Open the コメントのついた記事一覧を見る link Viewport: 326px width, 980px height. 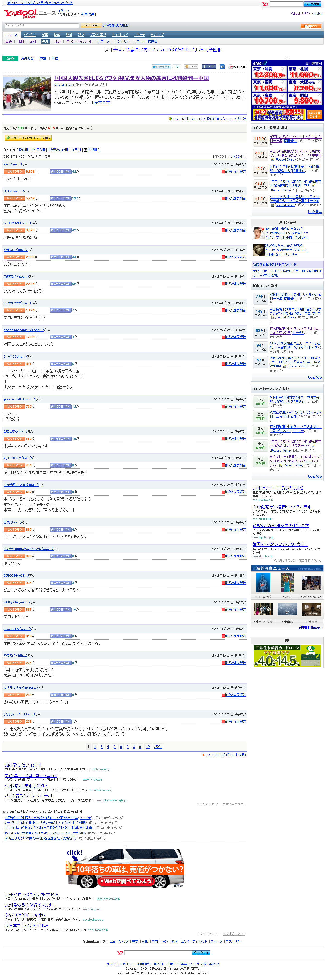pos(226,755)
